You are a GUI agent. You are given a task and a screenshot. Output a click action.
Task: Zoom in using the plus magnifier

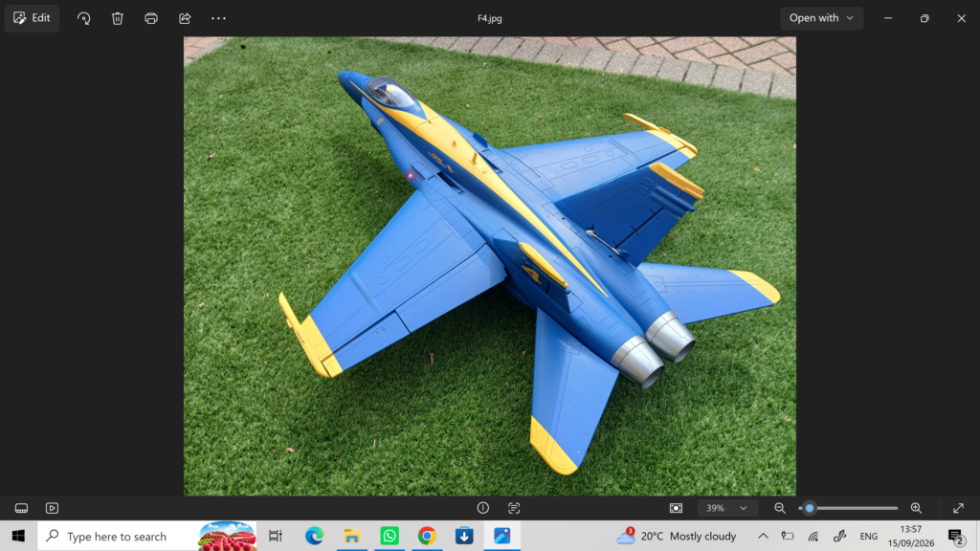(916, 508)
